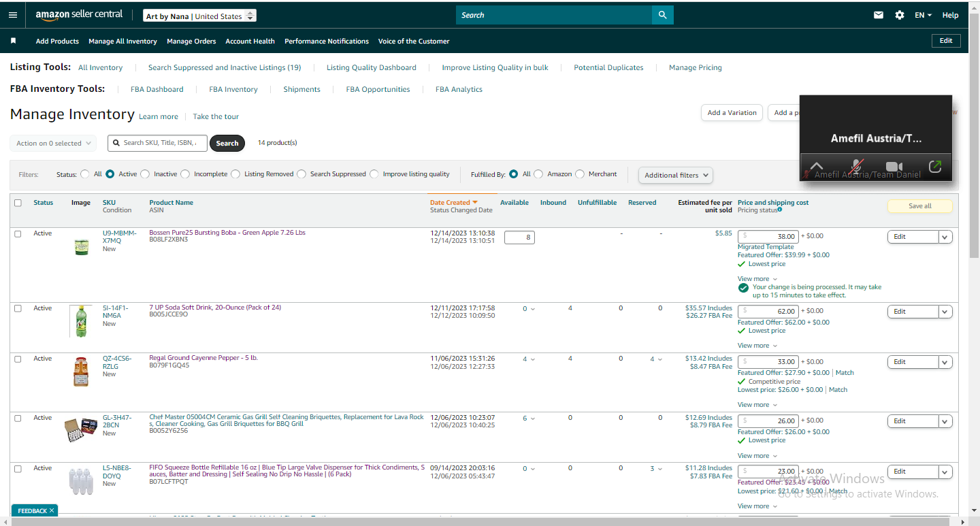Select checkbox for FIFO Squeeze Bottle row
This screenshot has width=980, height=526.
tap(18, 468)
